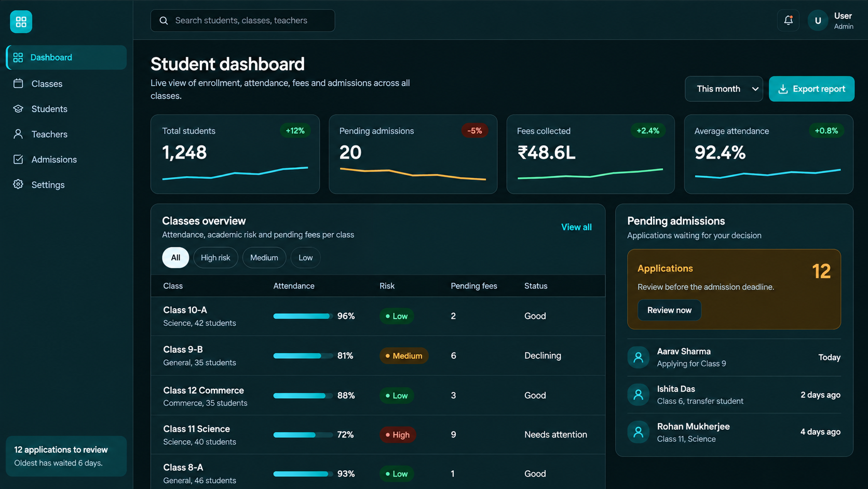Click the search magnifier icon
The image size is (868, 489).
(x=164, y=21)
